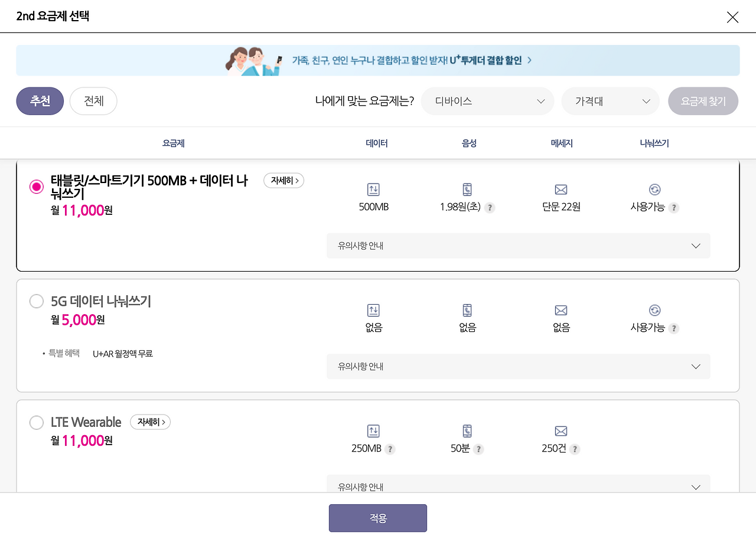
Task: Click the data sharing icon above 사용가능
Action: point(654,190)
